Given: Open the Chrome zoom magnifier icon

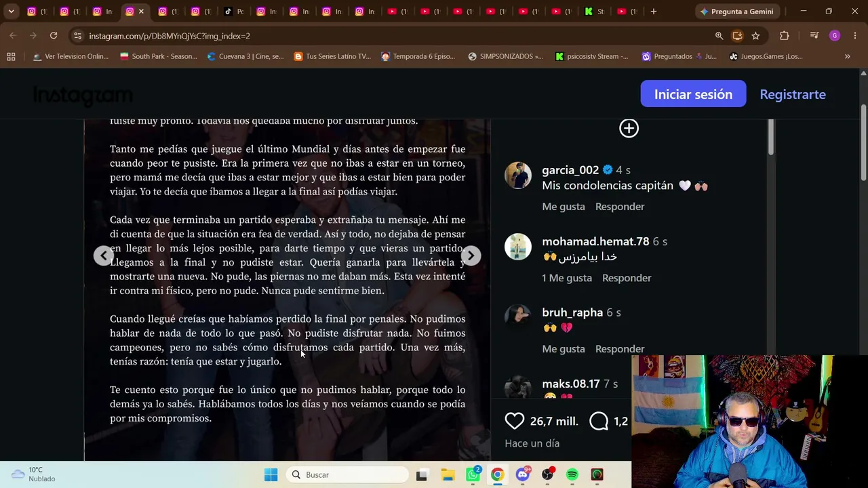Looking at the screenshot, I should point(719,35).
